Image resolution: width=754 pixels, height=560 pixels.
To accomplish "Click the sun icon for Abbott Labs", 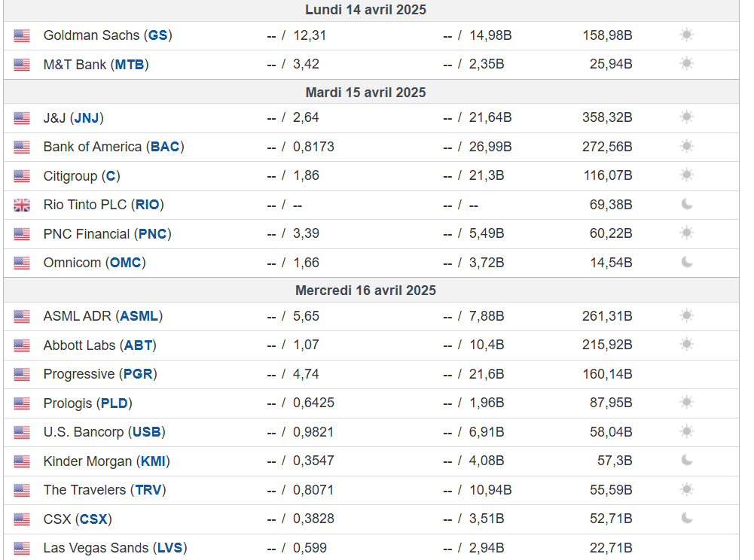I will tap(686, 344).
